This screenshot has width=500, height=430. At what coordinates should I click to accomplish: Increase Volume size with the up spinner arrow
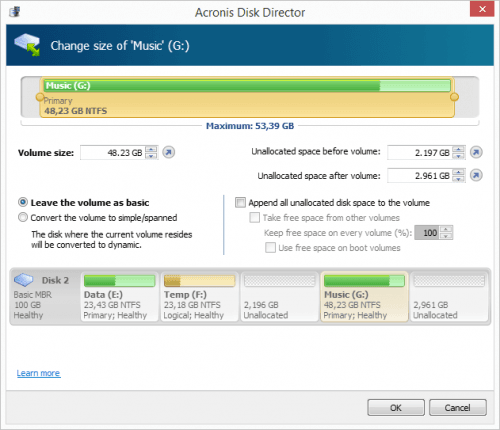152,150
